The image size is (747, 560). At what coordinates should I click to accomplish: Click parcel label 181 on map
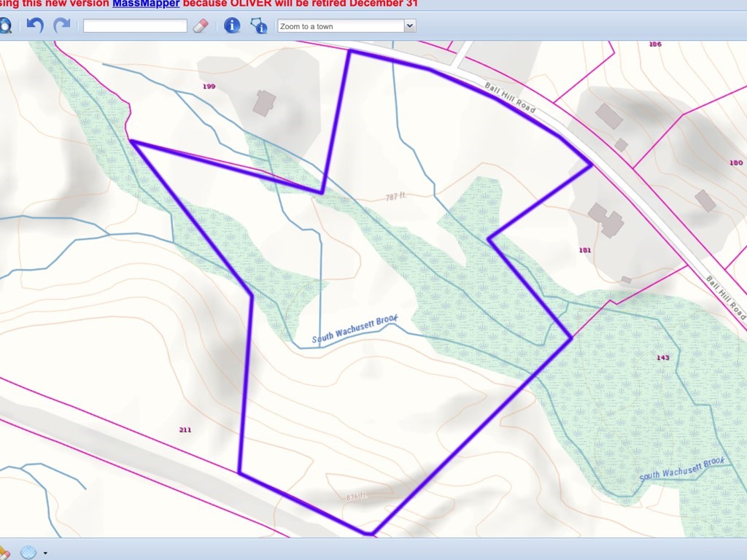point(584,250)
